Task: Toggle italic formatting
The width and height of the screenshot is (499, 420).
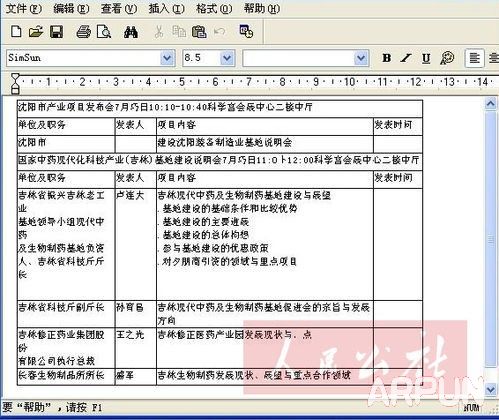Action: coord(406,58)
